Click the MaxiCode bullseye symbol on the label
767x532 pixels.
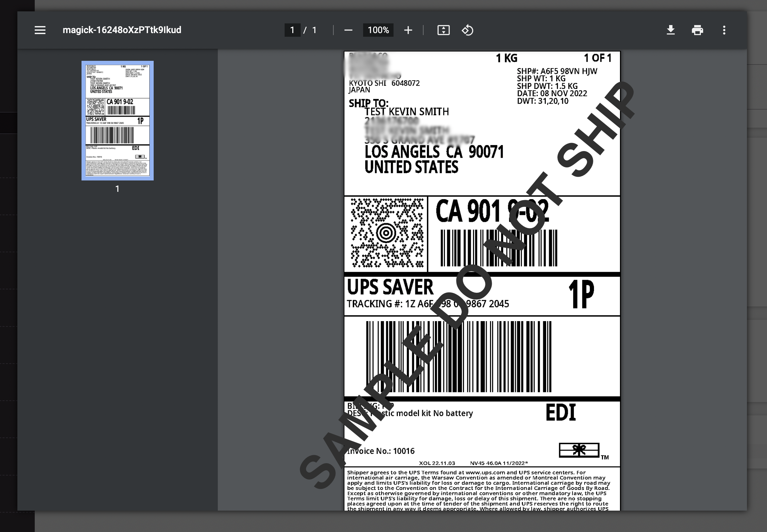click(x=386, y=233)
